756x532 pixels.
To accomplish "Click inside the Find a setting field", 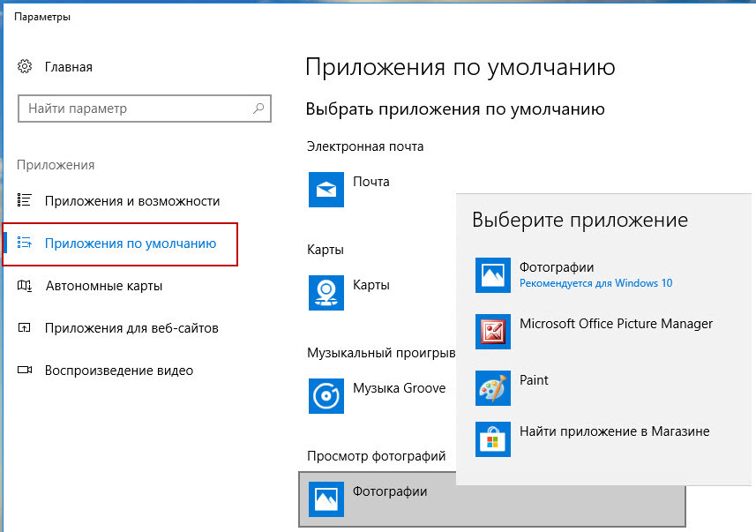I will (x=132, y=109).
